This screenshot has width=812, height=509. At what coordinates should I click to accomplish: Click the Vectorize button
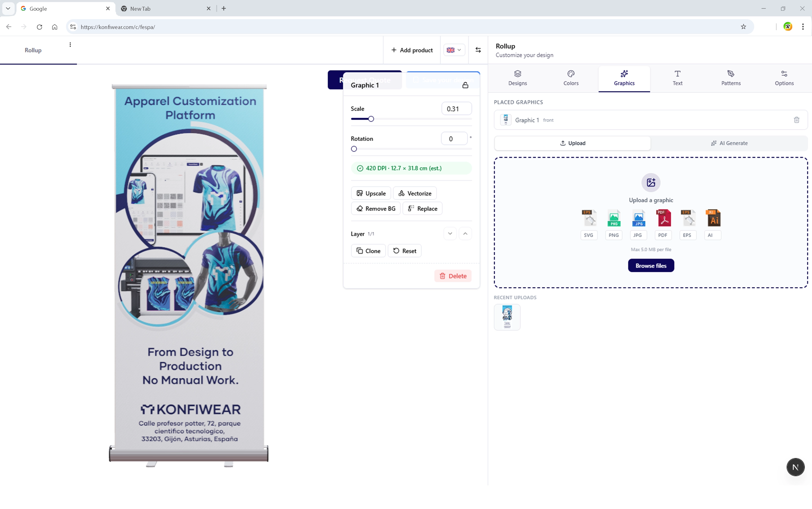pyautogui.click(x=414, y=193)
